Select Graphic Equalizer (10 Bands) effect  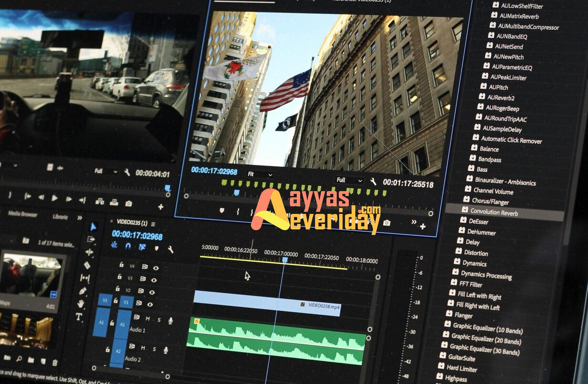[x=487, y=328]
